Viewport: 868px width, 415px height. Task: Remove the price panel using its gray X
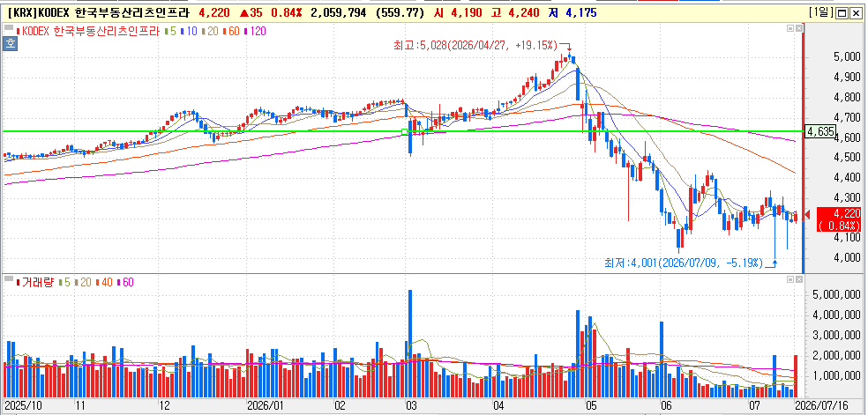[798, 27]
